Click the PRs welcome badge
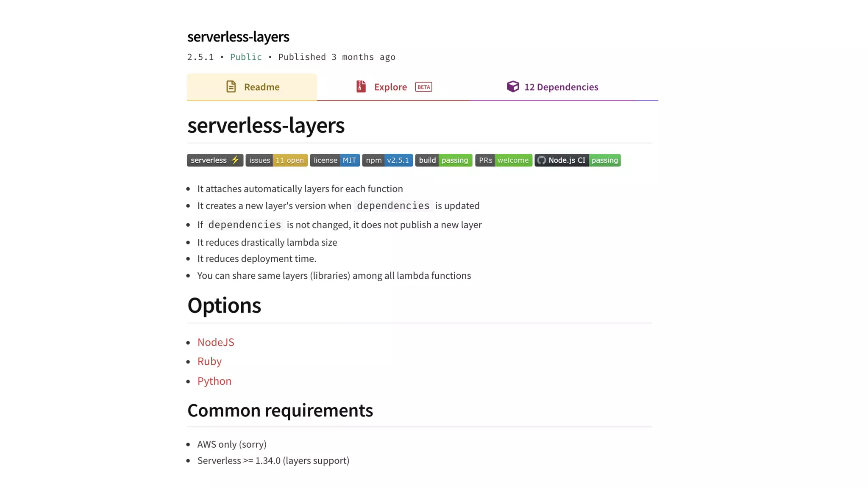The height and width of the screenshot is (488, 868). tap(504, 160)
